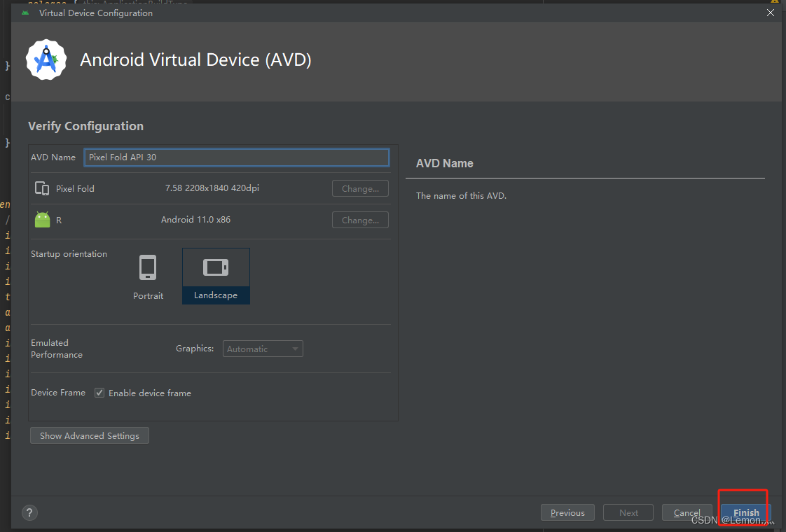Click the small Android icon in title bar
This screenshot has height=532, width=786.
tap(25, 13)
